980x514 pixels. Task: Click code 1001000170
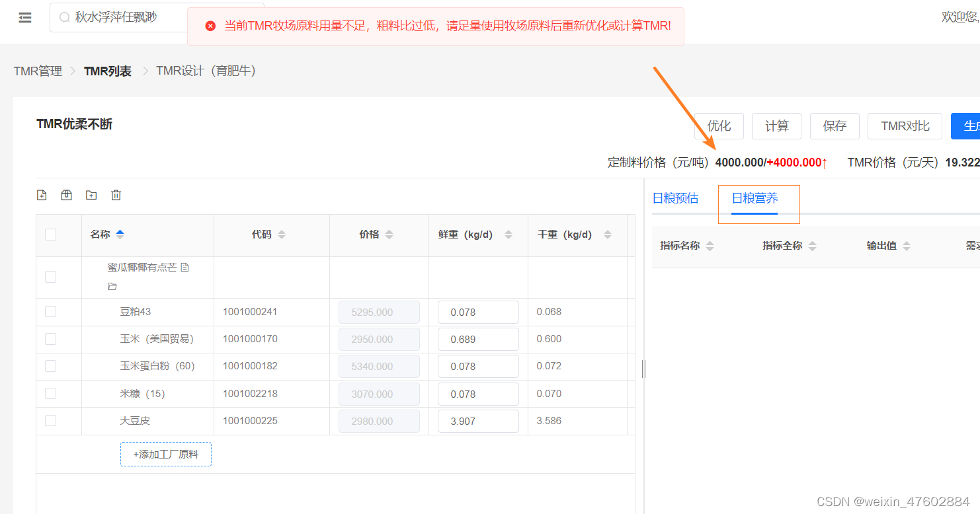[250, 338]
